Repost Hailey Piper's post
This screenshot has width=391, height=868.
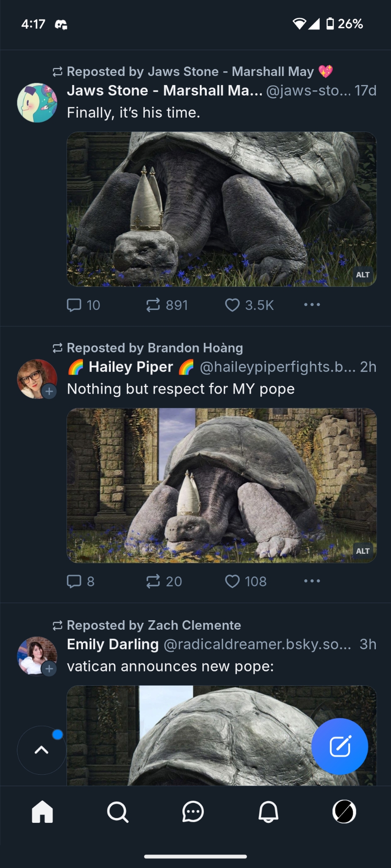coord(153,581)
